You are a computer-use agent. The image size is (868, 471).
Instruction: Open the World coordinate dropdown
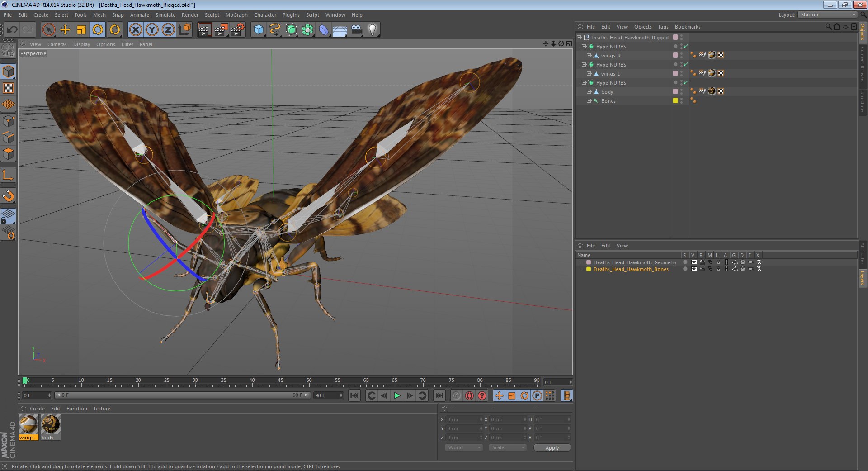coord(464,447)
